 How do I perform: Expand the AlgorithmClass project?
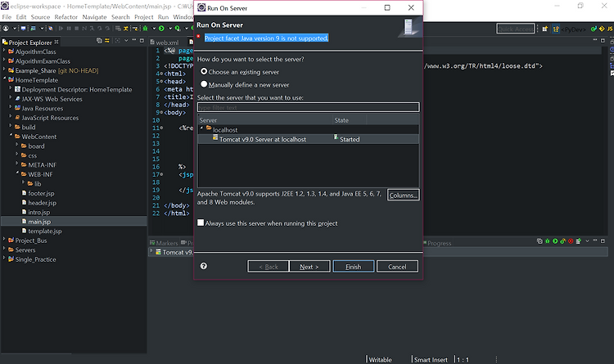point(4,51)
